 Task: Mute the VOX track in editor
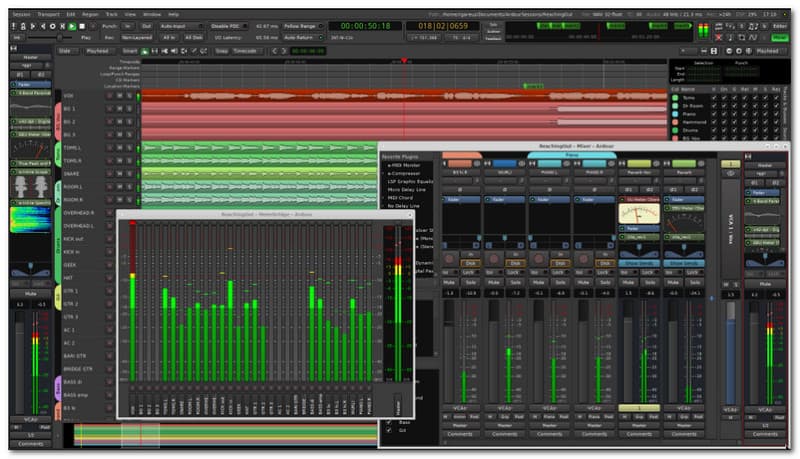click(119, 96)
